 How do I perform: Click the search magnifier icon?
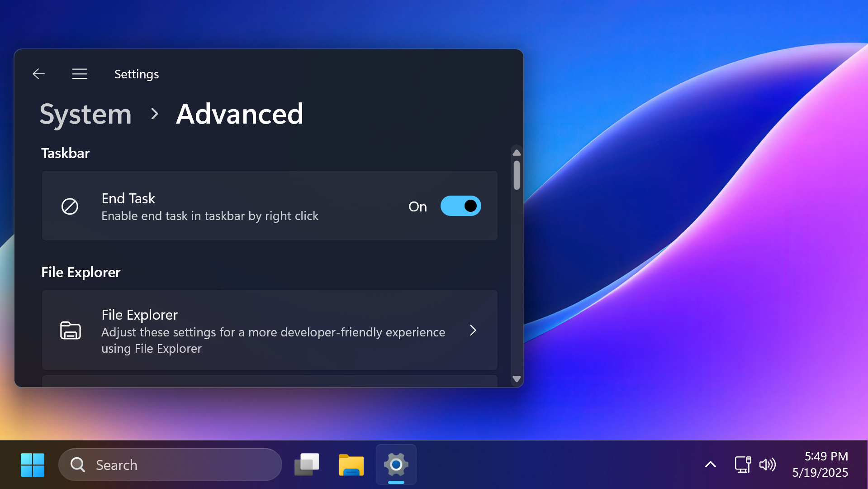[x=77, y=465]
